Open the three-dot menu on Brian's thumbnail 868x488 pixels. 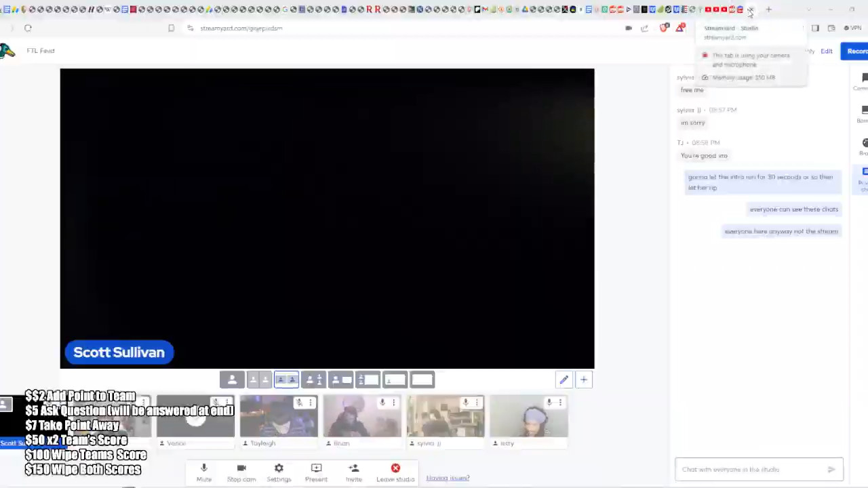[393, 403]
